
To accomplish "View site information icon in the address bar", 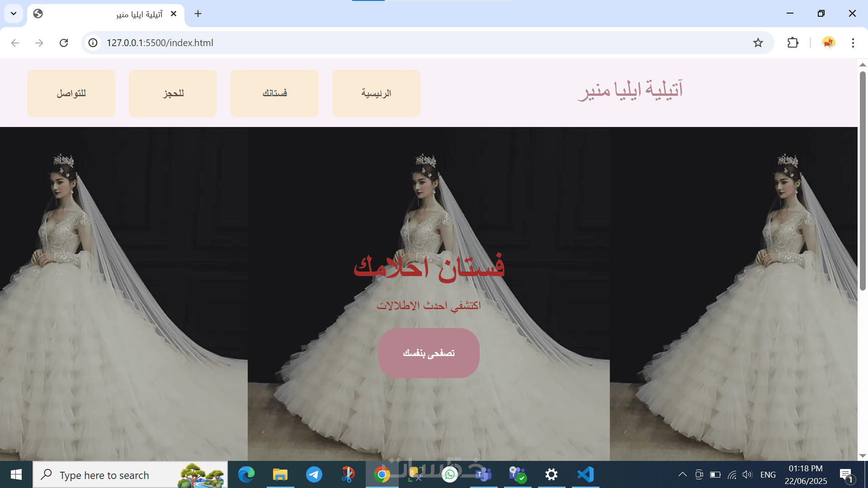I will (x=93, y=43).
